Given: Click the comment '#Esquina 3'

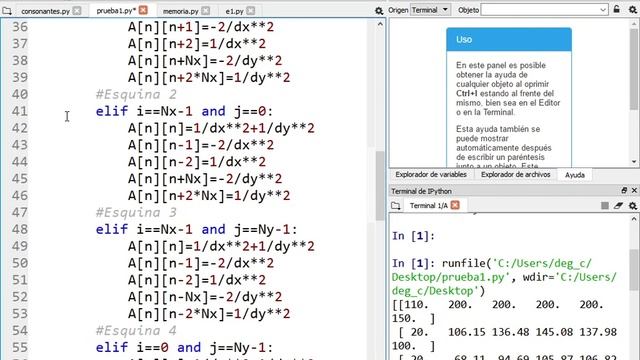Looking at the screenshot, I should [x=136, y=212].
